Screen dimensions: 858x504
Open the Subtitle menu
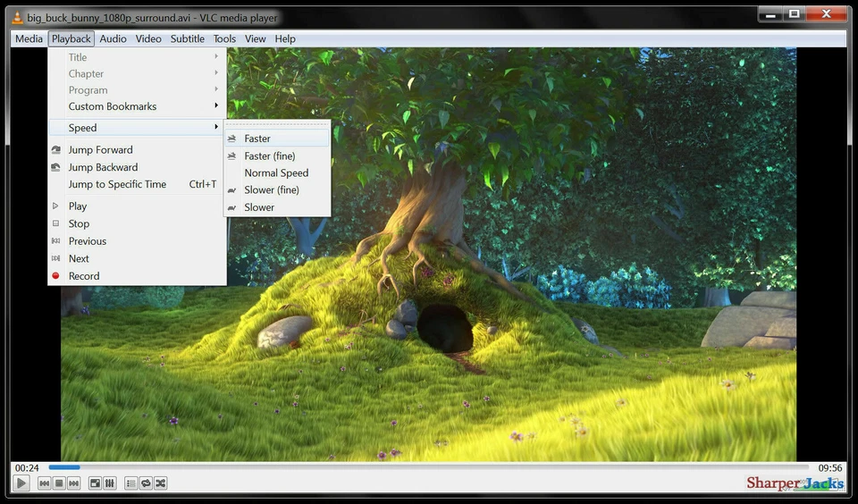[x=187, y=38]
